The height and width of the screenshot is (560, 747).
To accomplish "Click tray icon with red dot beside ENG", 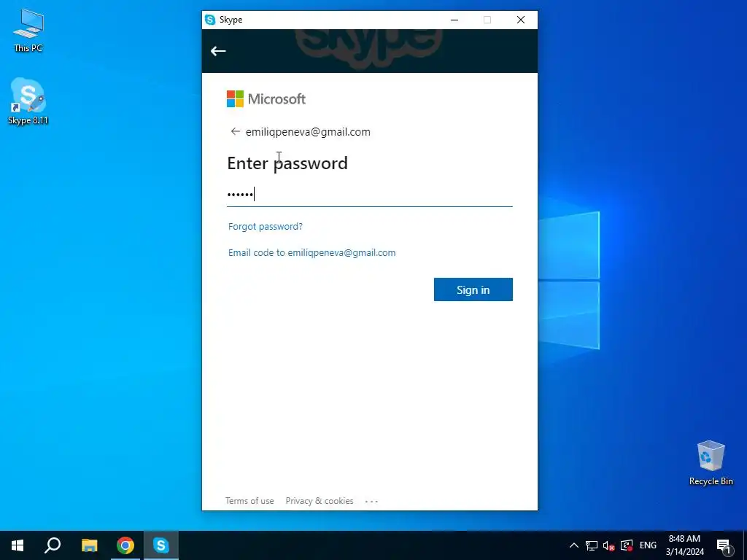I will pos(627,545).
